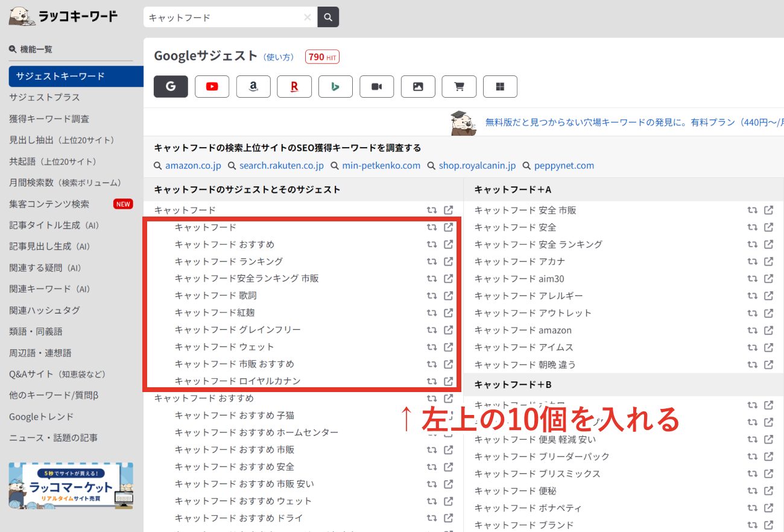Image resolution: width=784 pixels, height=532 pixels.
Task: Click the キャットフード ブリーダーパック keyword
Action: [x=542, y=456]
